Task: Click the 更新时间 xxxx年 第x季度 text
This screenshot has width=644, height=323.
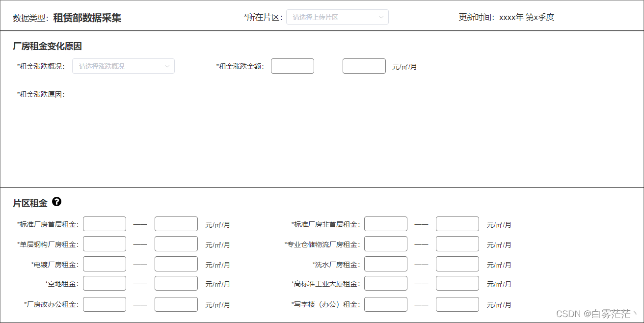Action: [507, 17]
